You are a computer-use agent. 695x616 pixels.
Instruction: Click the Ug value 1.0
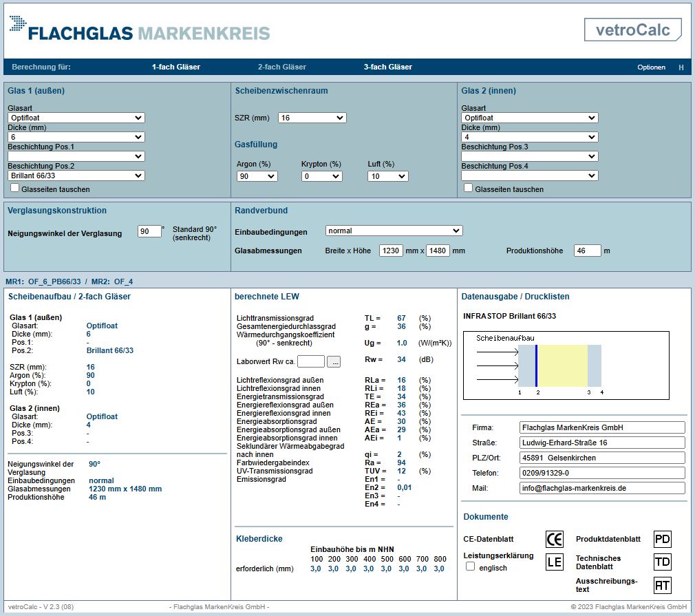(x=402, y=343)
